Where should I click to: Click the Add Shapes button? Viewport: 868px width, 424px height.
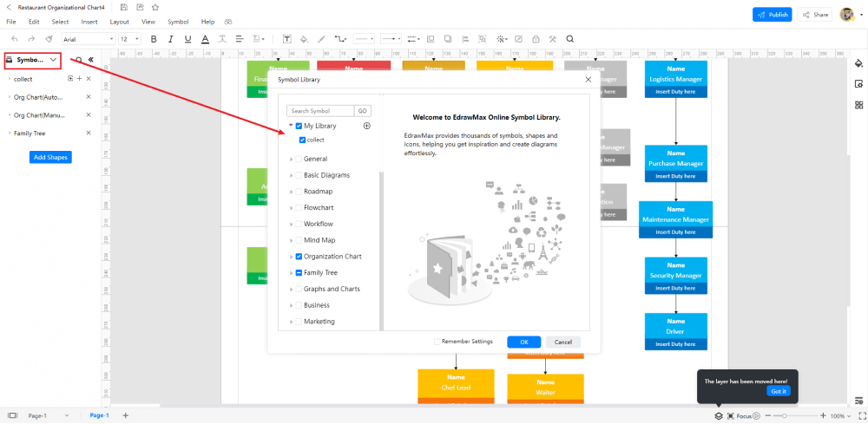click(50, 158)
